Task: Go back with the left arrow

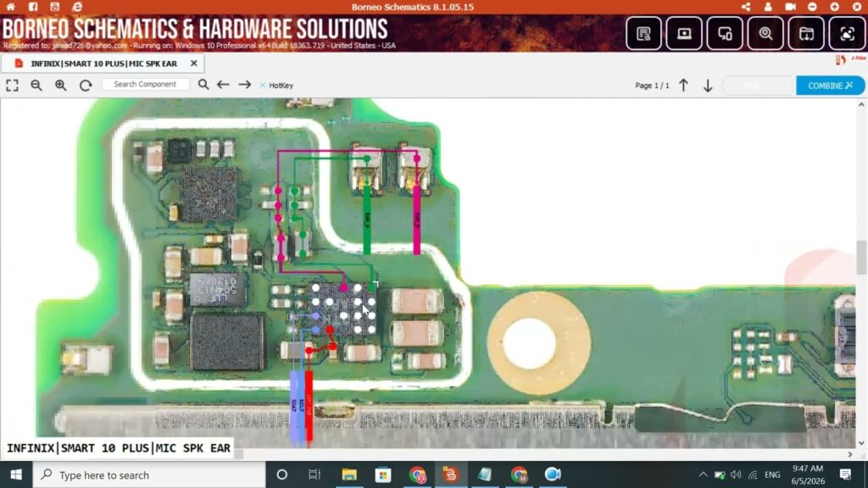Action: pyautogui.click(x=223, y=85)
